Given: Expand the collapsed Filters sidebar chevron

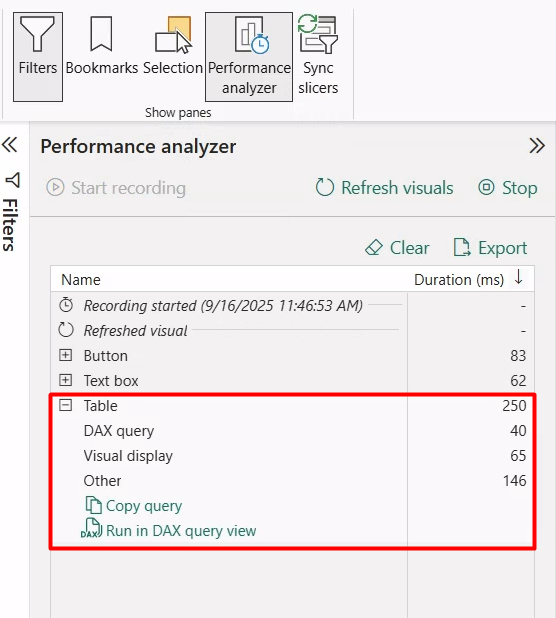Looking at the screenshot, I should (x=9, y=145).
